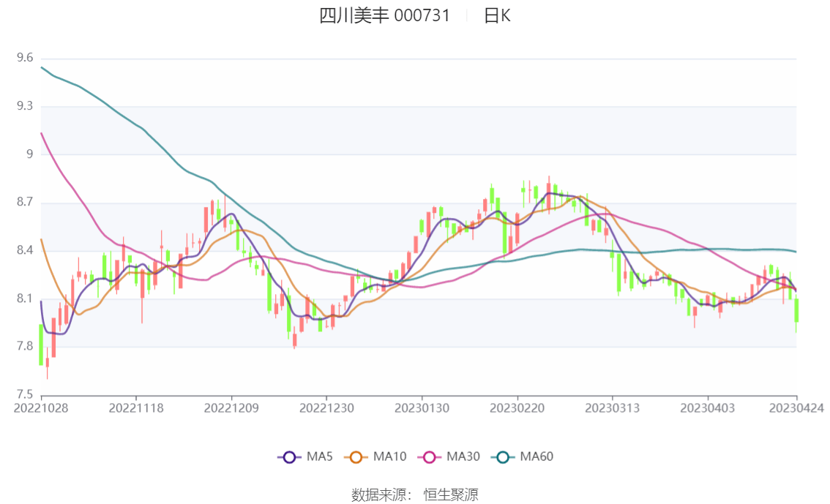Click the 9.6 gridline label on price axis

[x=24, y=55]
